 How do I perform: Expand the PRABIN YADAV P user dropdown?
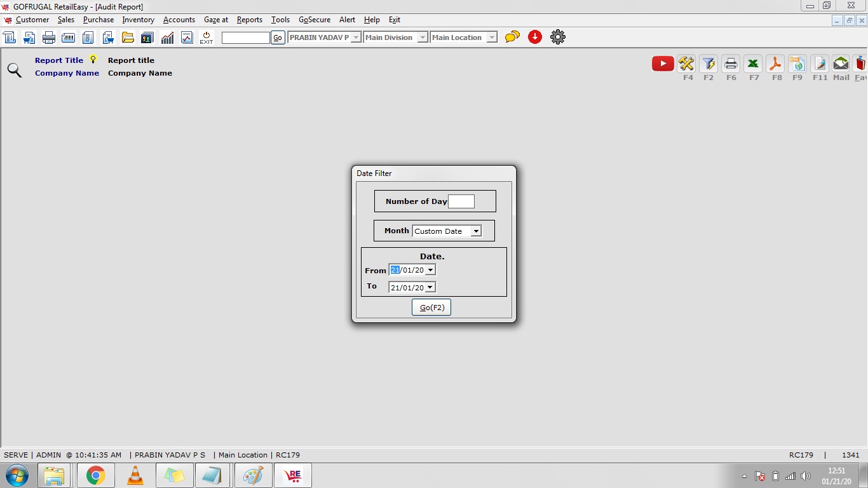pos(356,37)
